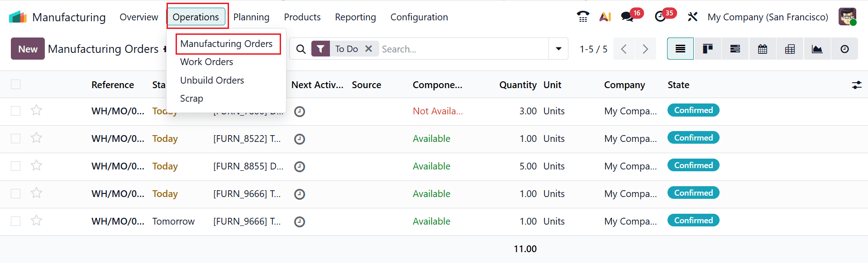Image resolution: width=868 pixels, height=263 pixels.
Task: Switch to graph view
Action: (817, 49)
